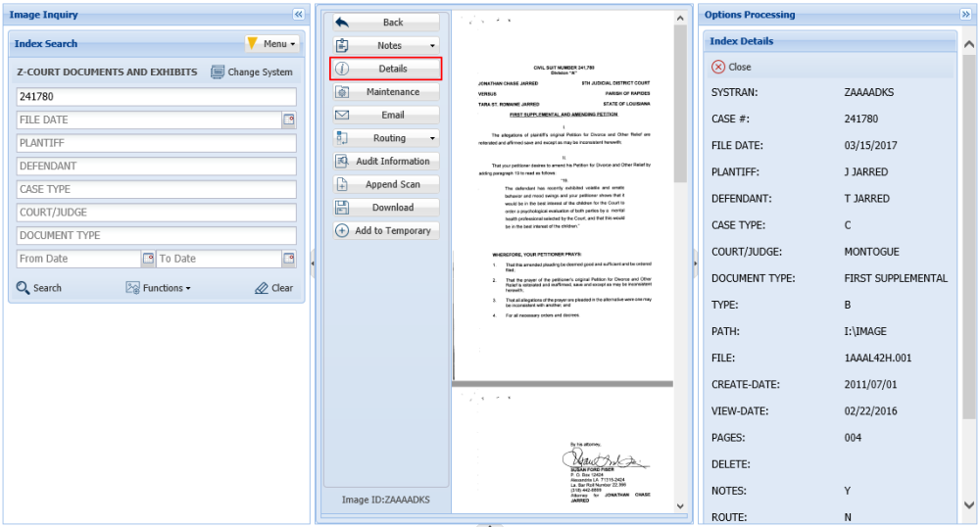Click the Audit Information magnifier icon
Screen dimensions: 980x527
(342, 161)
